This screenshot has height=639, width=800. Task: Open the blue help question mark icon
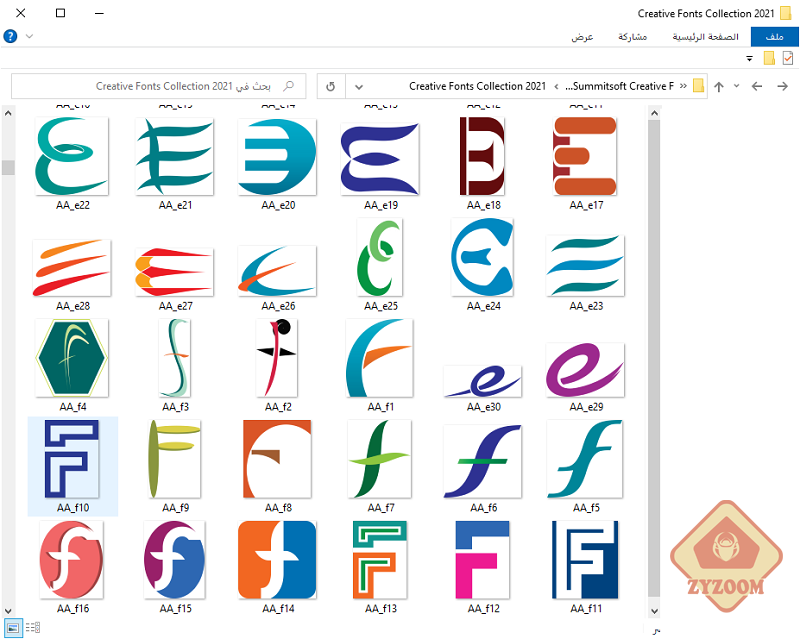pos(10,36)
